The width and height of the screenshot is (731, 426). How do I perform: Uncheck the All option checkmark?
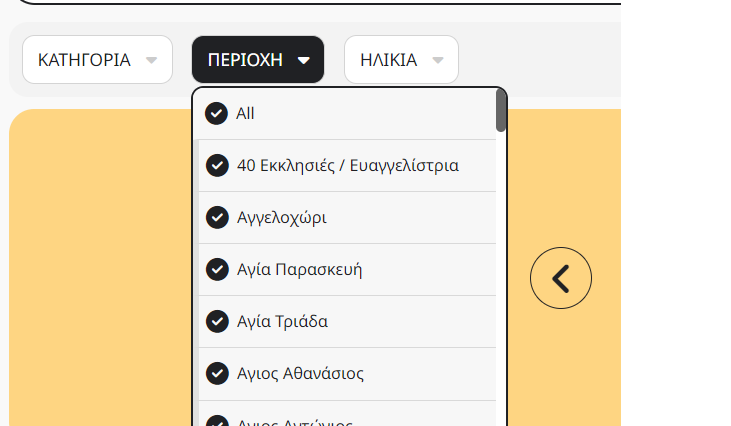click(x=216, y=113)
